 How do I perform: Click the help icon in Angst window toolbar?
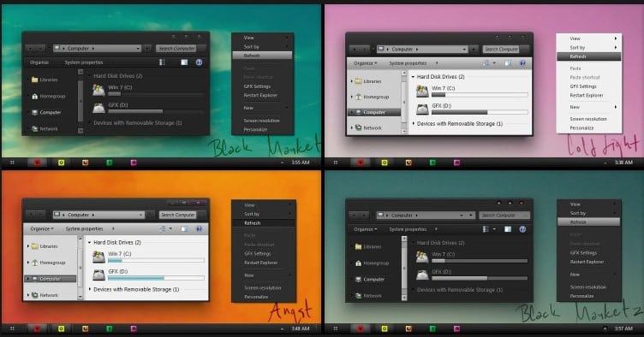click(199, 228)
